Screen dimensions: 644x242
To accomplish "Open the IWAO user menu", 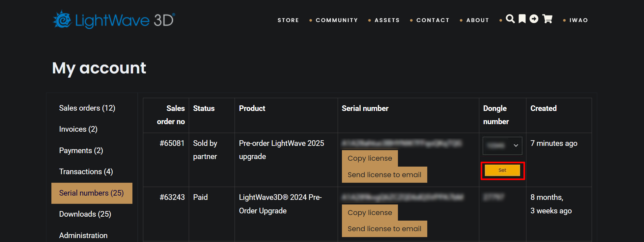I will (579, 20).
